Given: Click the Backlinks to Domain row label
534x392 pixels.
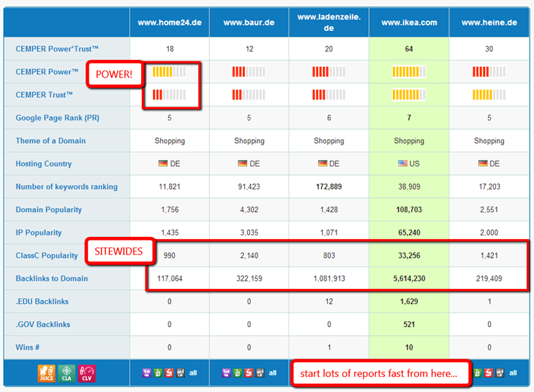Looking at the screenshot, I should coord(51,278).
